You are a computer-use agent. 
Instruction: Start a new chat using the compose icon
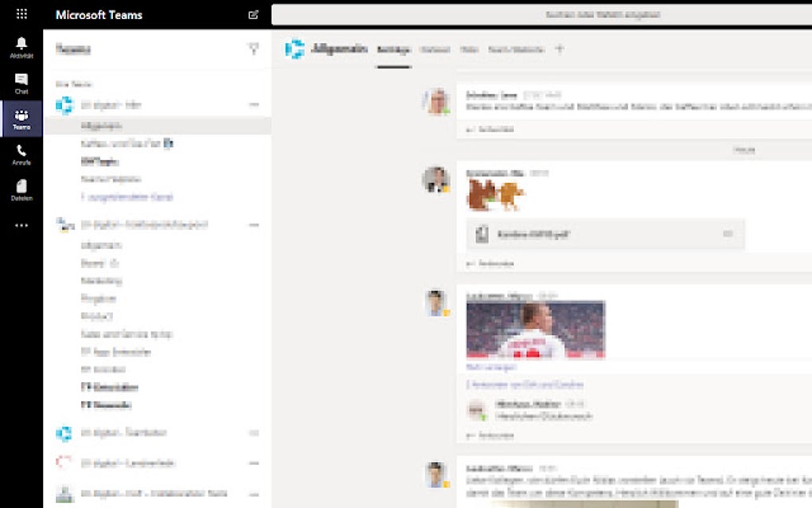253,15
